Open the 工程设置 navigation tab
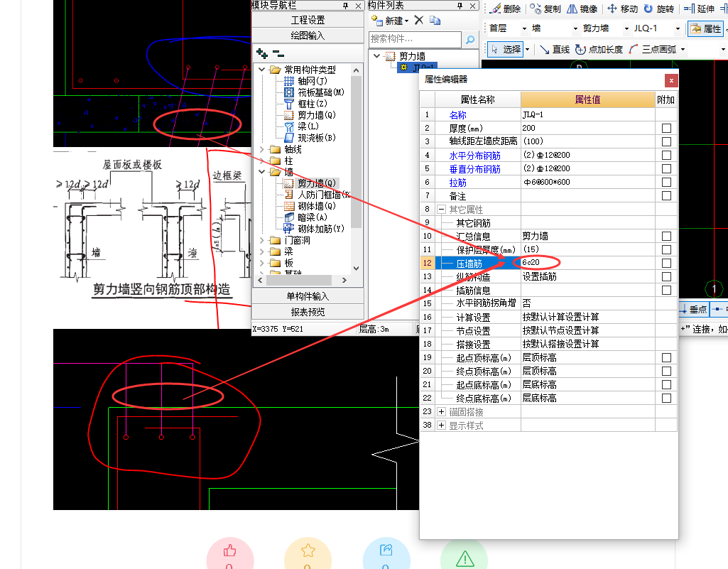 (x=308, y=20)
